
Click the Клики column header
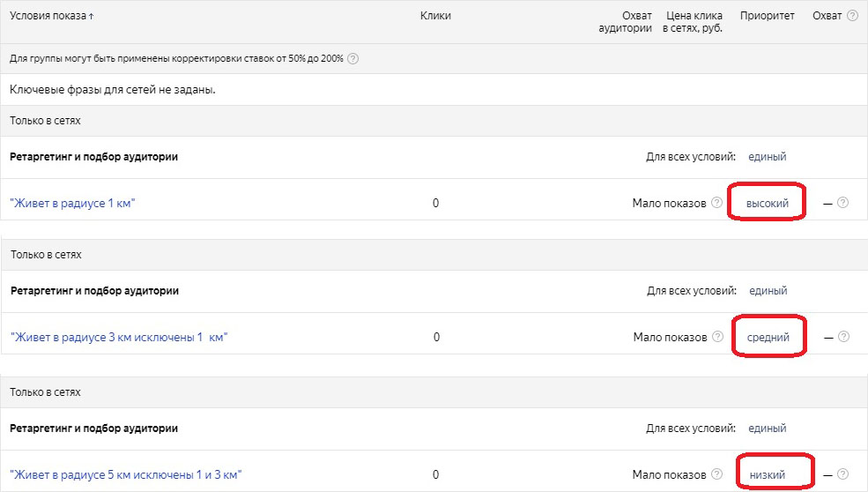(x=435, y=16)
